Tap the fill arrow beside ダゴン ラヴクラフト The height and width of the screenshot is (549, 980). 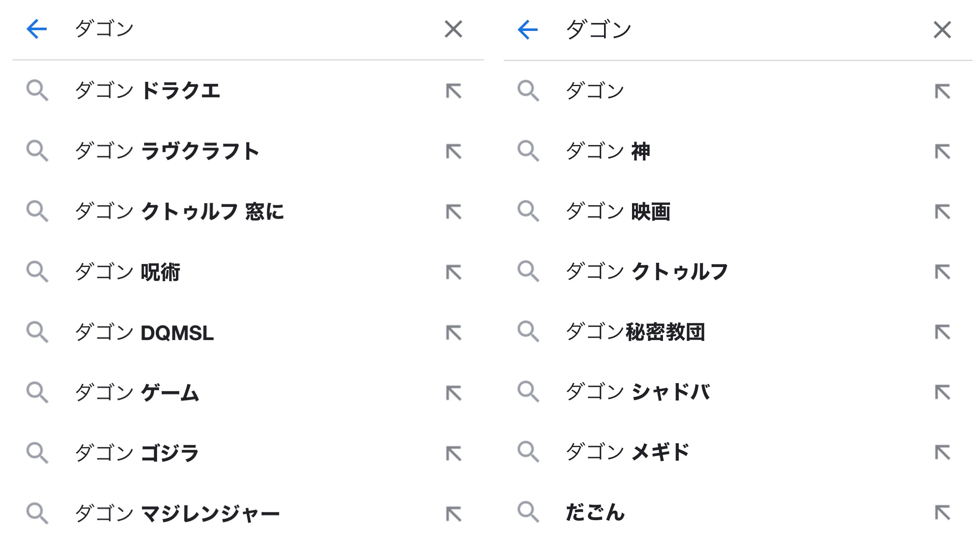click(x=454, y=151)
